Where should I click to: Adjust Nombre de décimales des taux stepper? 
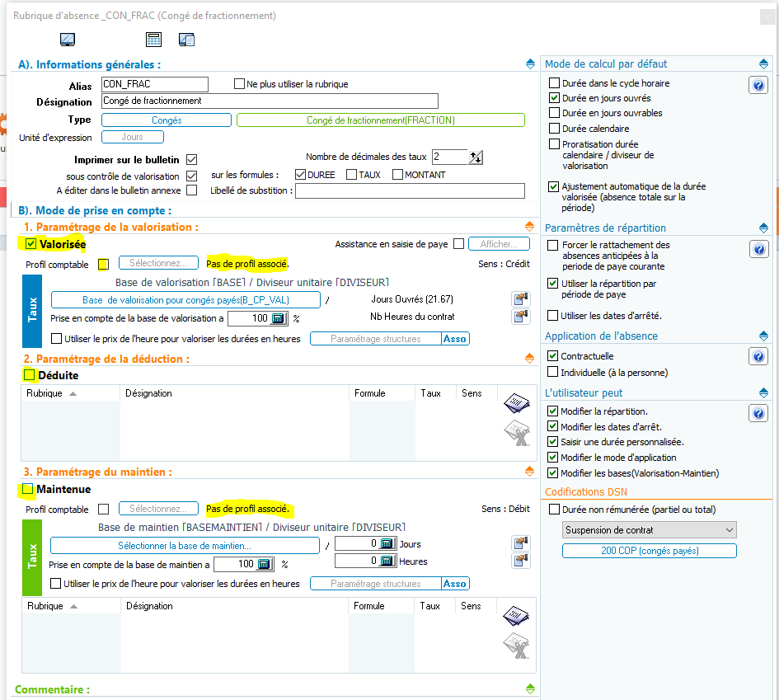pos(476,157)
